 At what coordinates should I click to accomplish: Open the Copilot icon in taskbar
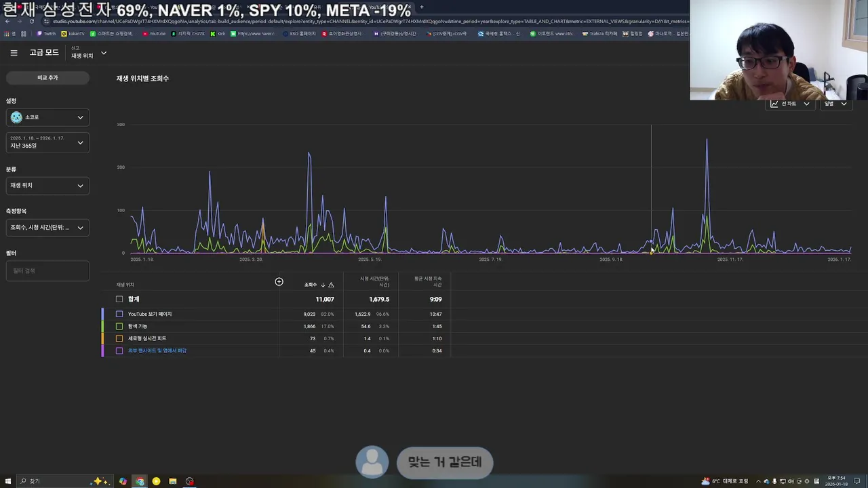(123, 481)
